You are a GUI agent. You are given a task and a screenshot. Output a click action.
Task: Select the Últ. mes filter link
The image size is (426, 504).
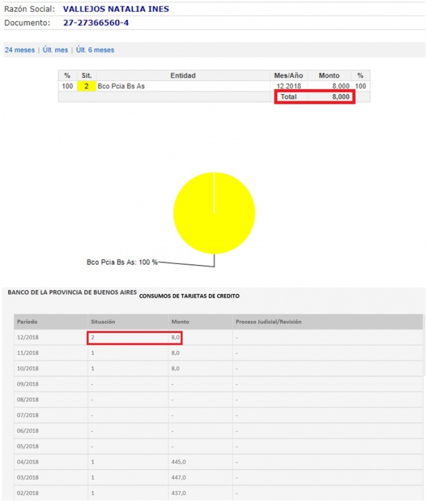point(55,50)
